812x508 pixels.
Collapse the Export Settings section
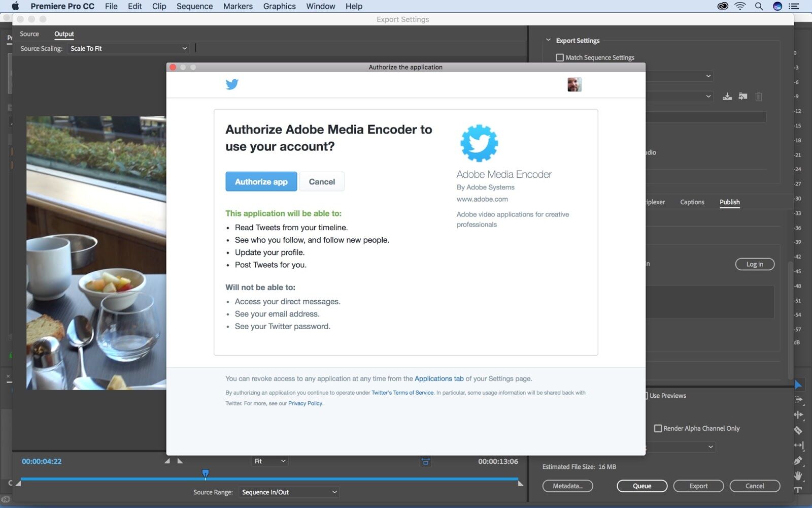(x=548, y=40)
